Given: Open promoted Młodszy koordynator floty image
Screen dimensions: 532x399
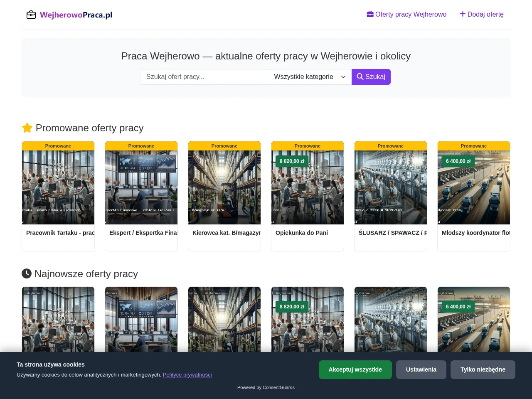Looking at the screenshot, I should pos(474,187).
